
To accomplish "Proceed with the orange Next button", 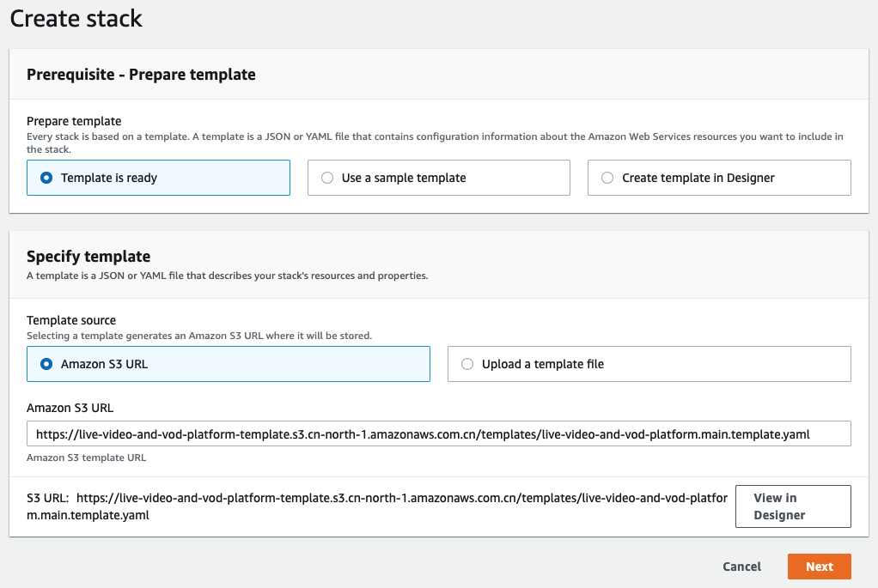I will (820, 567).
